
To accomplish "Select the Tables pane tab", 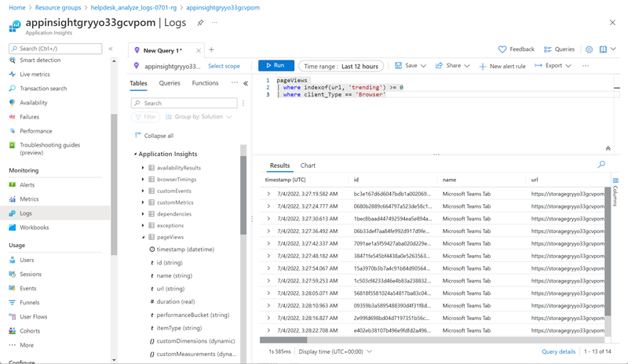I will [139, 83].
